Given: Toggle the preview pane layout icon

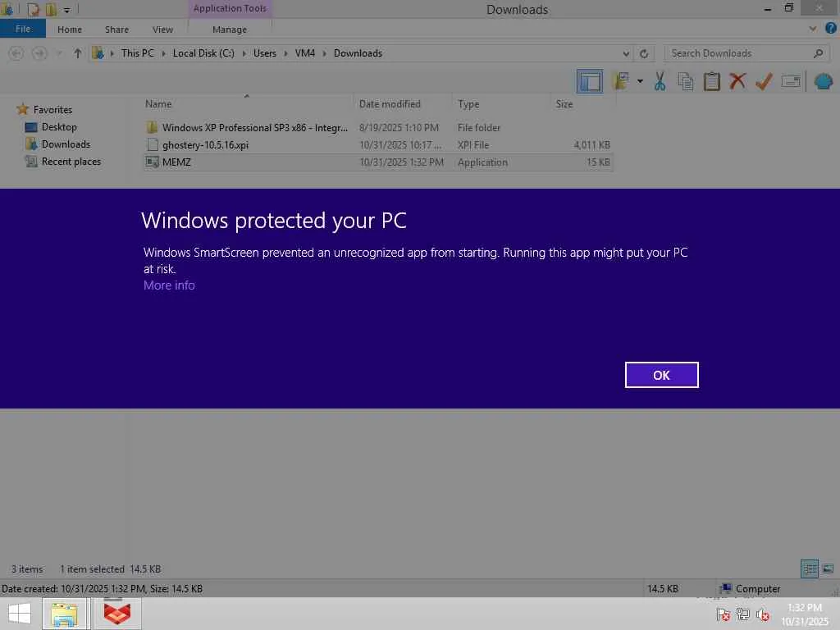Looking at the screenshot, I should tap(589, 81).
